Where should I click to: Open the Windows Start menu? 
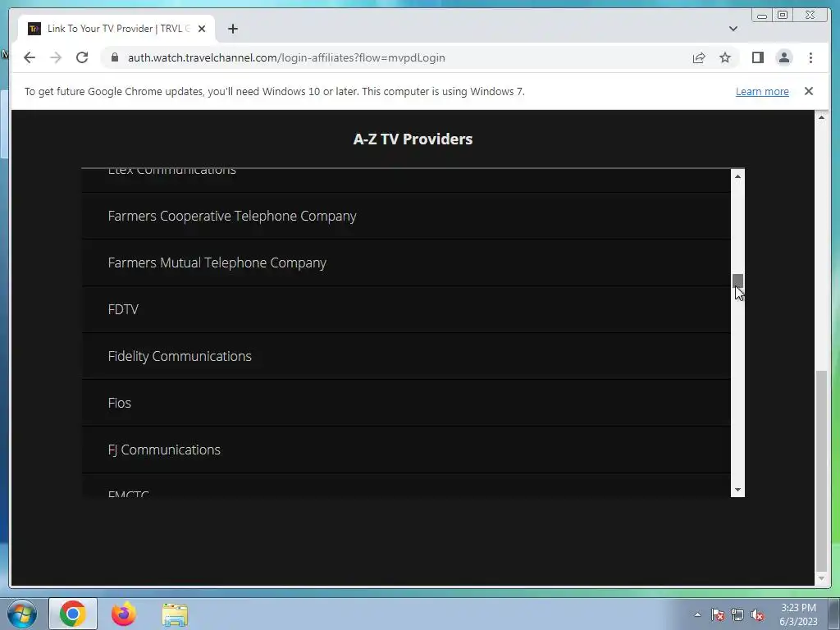pyautogui.click(x=22, y=614)
